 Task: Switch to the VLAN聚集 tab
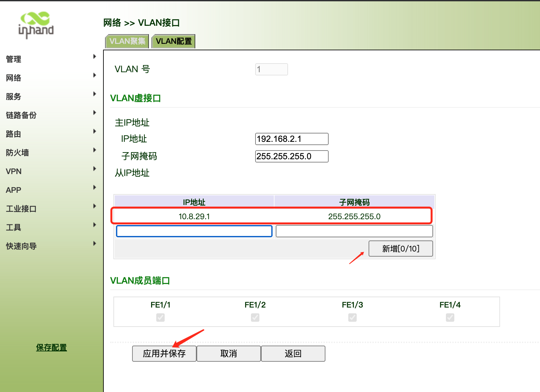point(127,41)
